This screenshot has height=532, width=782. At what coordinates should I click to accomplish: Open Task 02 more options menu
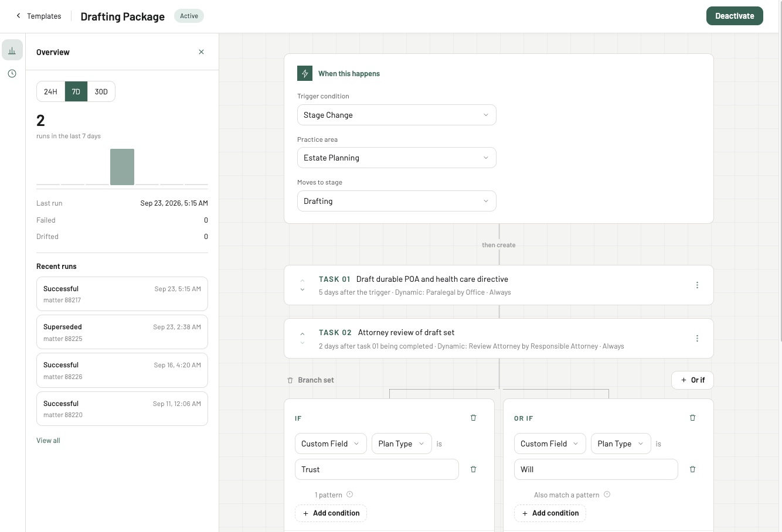[697, 338]
